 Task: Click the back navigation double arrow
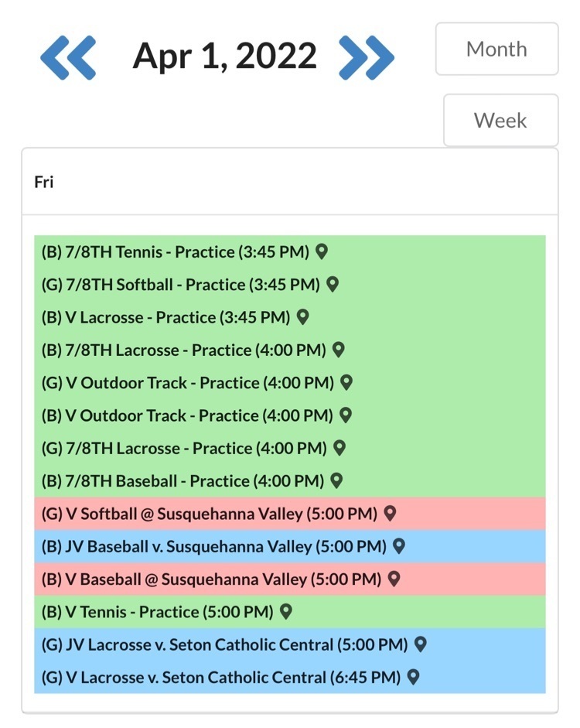[x=68, y=56]
